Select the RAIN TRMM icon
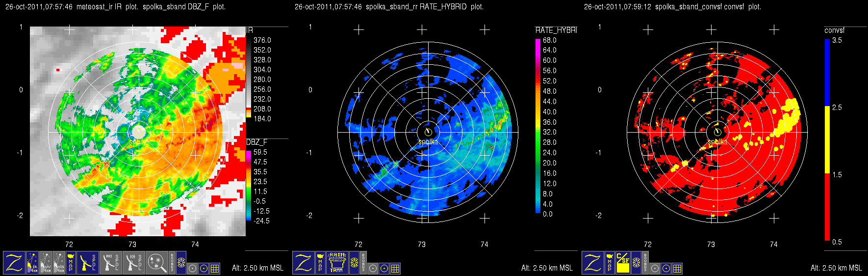This screenshot has height=276, width=868. point(337,263)
